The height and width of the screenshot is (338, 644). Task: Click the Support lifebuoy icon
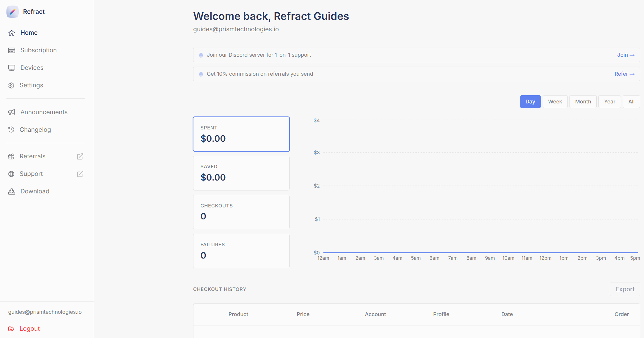[11, 174]
